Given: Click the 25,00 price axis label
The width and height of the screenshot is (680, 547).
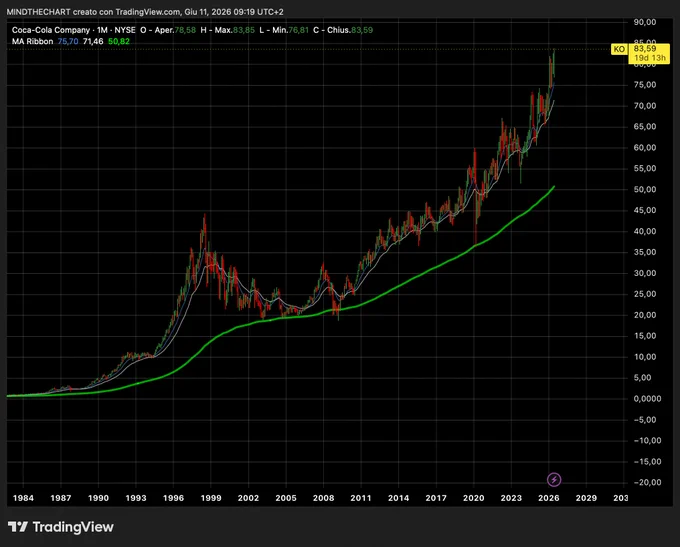Looking at the screenshot, I should tap(645, 294).
